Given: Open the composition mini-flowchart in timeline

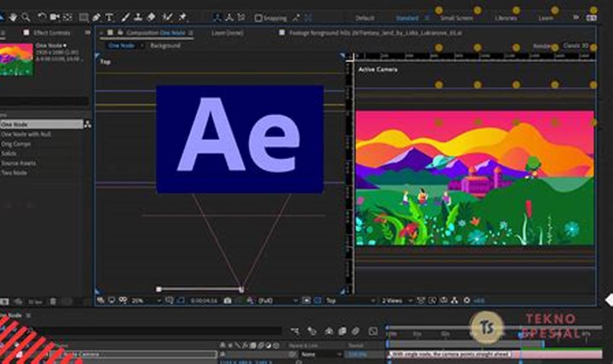Looking at the screenshot, I should [x=295, y=331].
